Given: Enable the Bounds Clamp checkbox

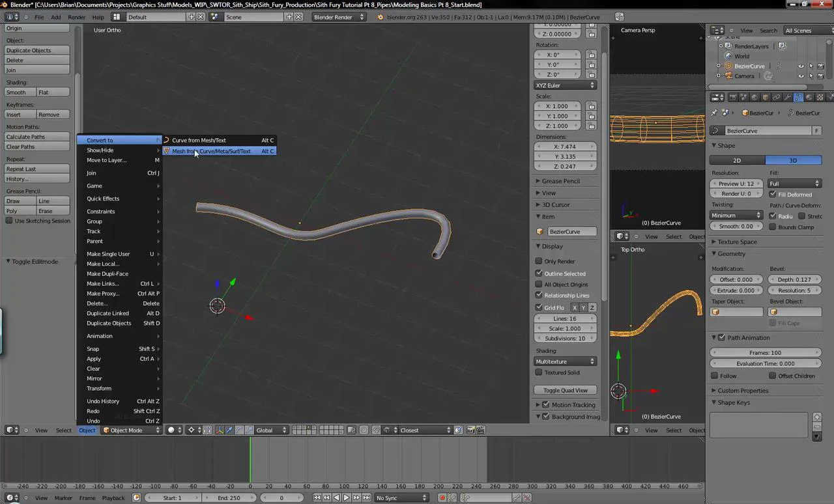Looking at the screenshot, I should coord(773,227).
